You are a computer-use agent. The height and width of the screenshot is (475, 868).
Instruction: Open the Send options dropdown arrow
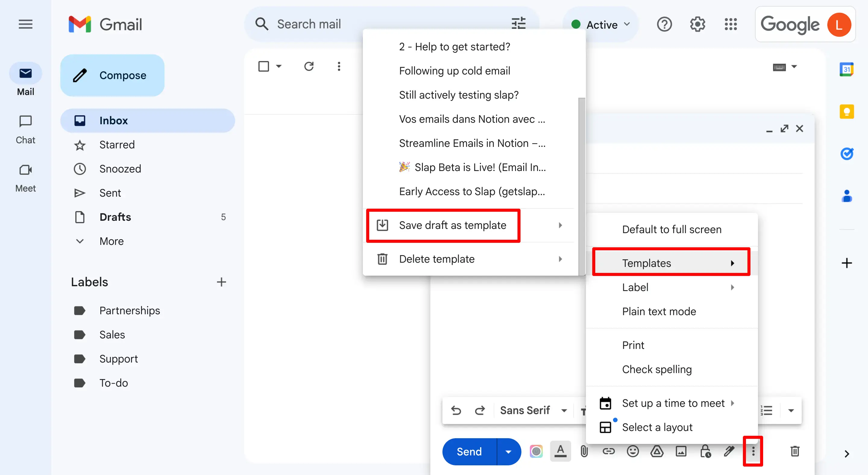tap(508, 452)
